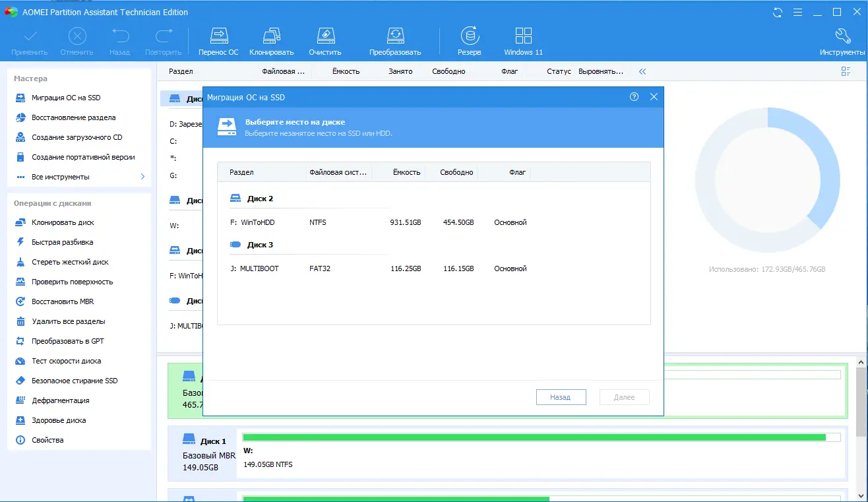Click the Файловая сист... column header in the dialog
The width and height of the screenshot is (868, 502).
(338, 172)
